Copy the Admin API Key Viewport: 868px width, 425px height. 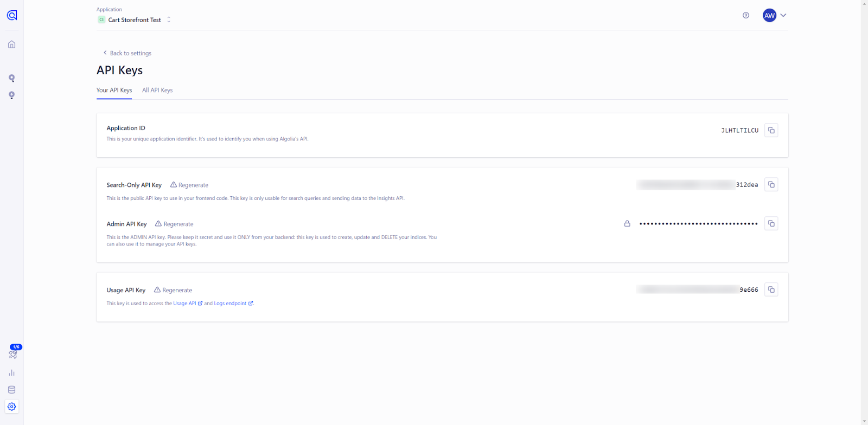tap(771, 223)
